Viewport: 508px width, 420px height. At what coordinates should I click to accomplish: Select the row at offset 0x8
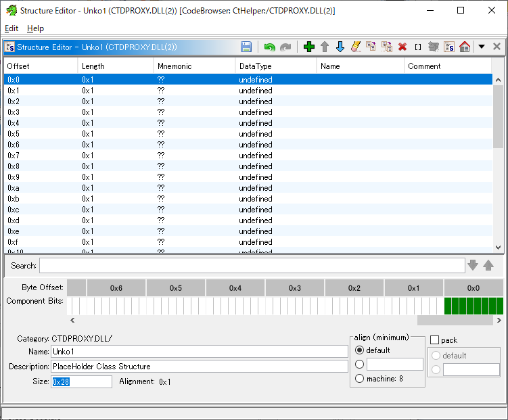pyautogui.click(x=248, y=166)
